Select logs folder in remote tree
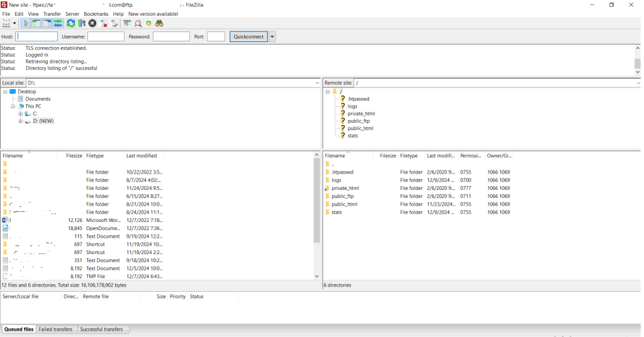Screen dimensions: 644x337 point(352,106)
